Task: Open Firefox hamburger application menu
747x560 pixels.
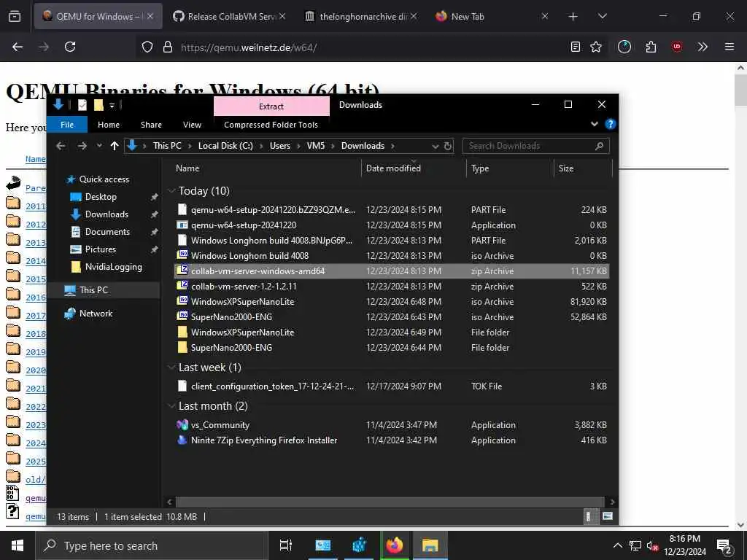Action: 729,47
